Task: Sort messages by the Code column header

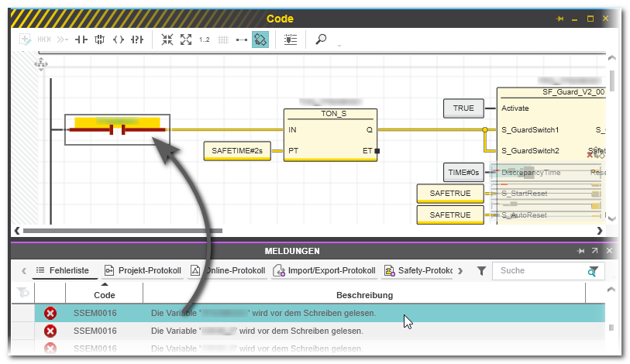Action: pyautogui.click(x=105, y=295)
